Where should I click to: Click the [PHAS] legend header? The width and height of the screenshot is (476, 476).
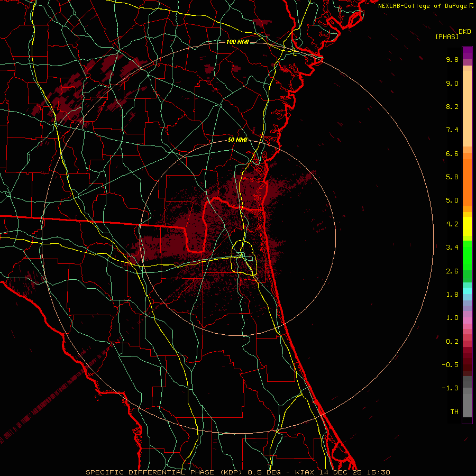point(447,36)
